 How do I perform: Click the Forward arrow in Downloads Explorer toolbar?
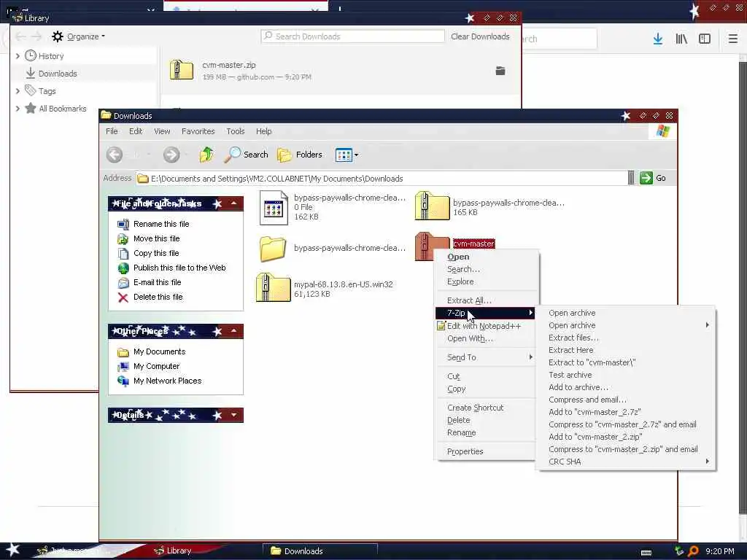click(171, 155)
